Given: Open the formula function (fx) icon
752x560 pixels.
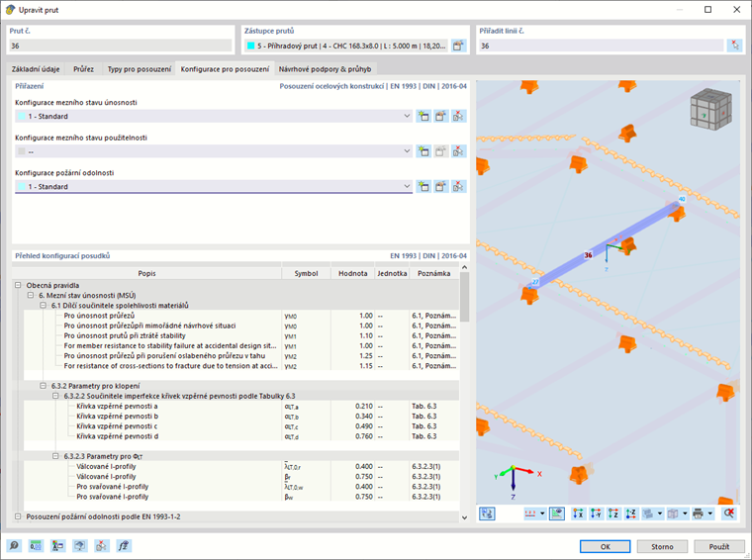Looking at the screenshot, I should (124, 545).
